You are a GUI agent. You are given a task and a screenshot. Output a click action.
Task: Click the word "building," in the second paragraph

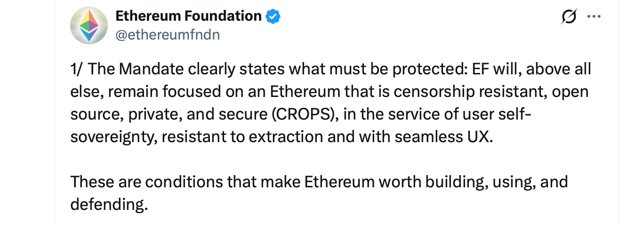[451, 182]
